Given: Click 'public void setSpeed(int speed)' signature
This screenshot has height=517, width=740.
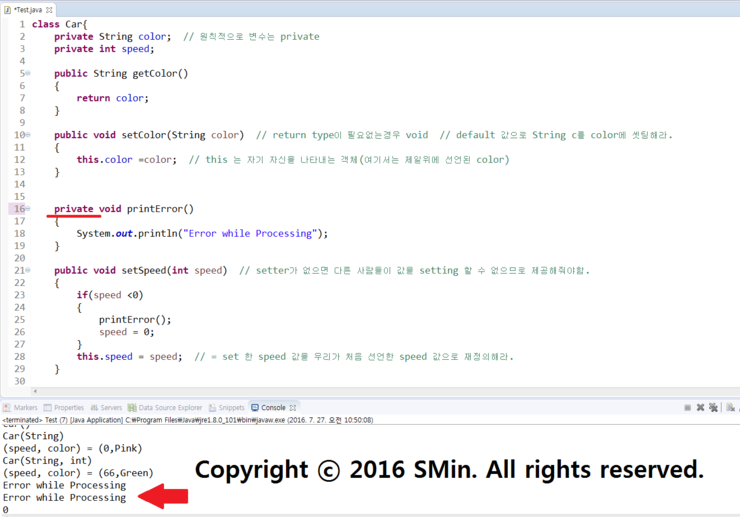Looking at the screenshot, I should pos(140,270).
